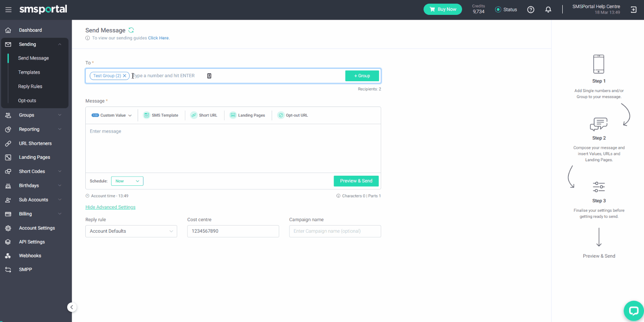
Task: Remove the Test Group (2) recipient tag
Action: point(125,76)
